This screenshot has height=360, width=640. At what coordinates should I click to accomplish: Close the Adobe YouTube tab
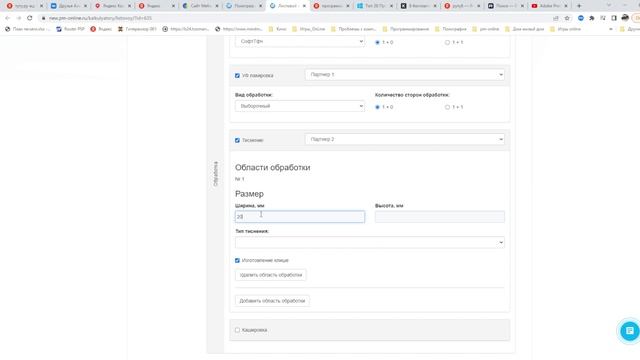point(566,6)
